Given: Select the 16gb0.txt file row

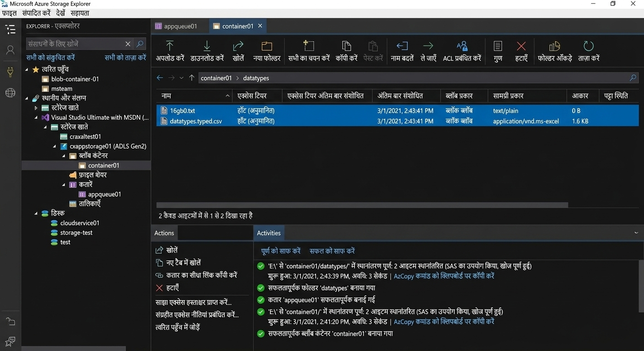Looking at the screenshot, I should (397, 111).
